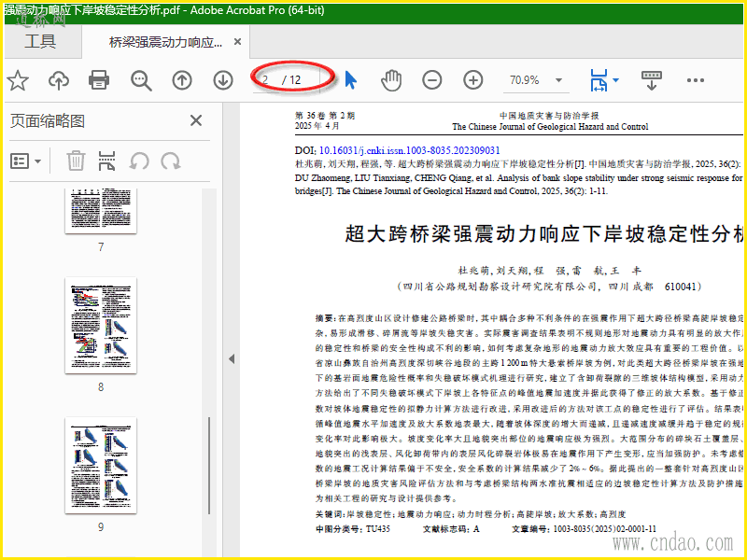This screenshot has width=747, height=560.
Task: Open the find text magnifier tool
Action: [x=141, y=81]
